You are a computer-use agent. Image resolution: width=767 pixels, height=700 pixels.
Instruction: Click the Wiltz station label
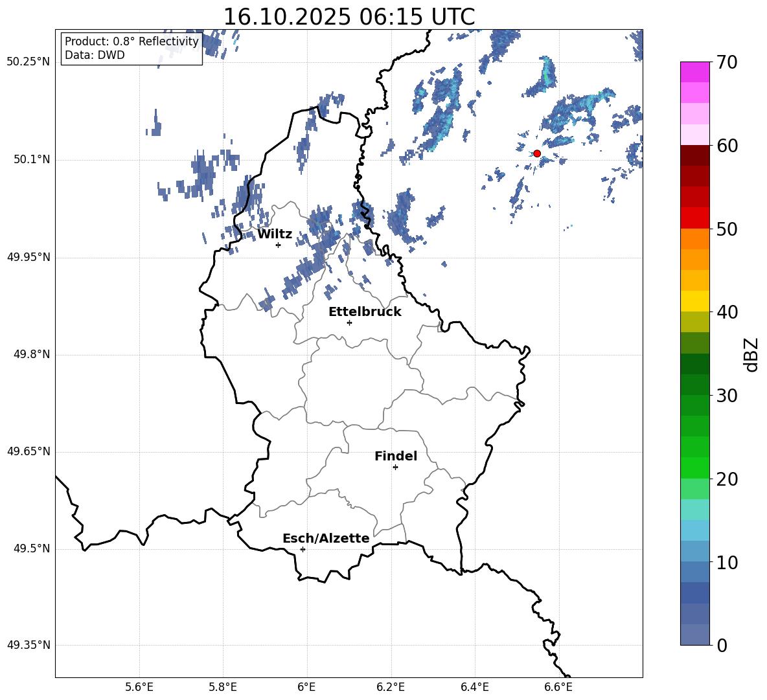[x=275, y=234]
